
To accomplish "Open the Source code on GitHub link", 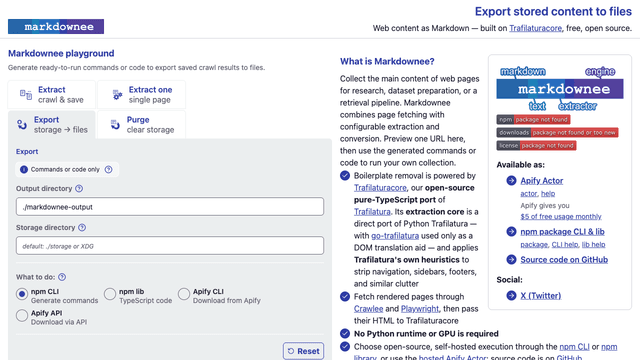I will tap(564, 260).
